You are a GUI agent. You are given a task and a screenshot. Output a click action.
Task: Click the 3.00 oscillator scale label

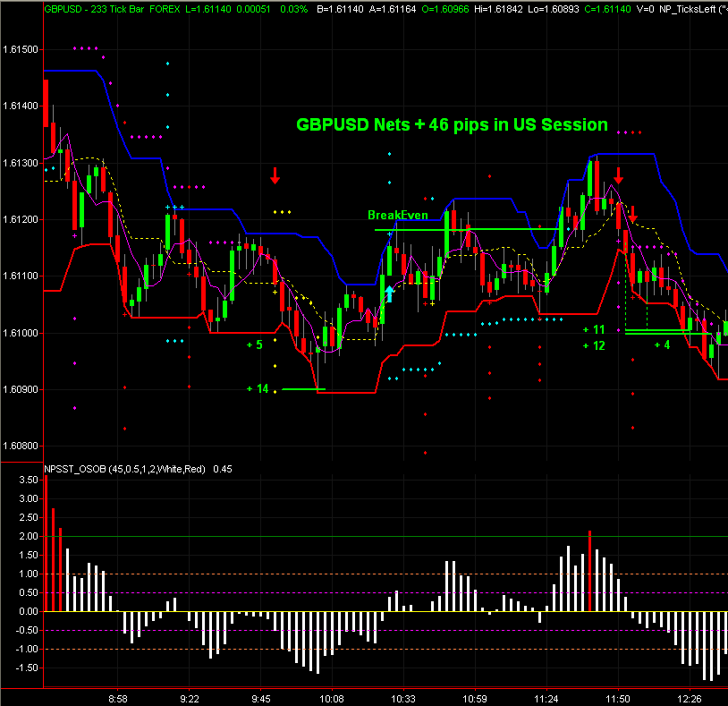tap(29, 498)
